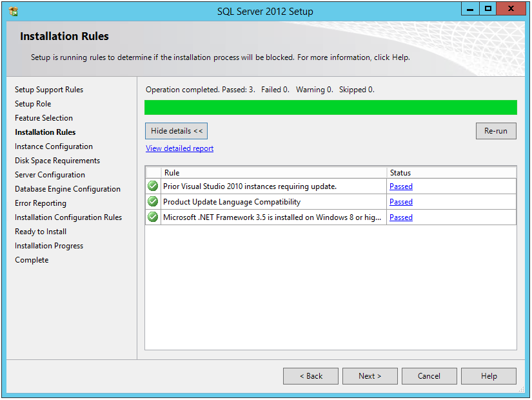This screenshot has height=400, width=532.
Task: Cancel the SQL Server setup
Action: point(429,376)
